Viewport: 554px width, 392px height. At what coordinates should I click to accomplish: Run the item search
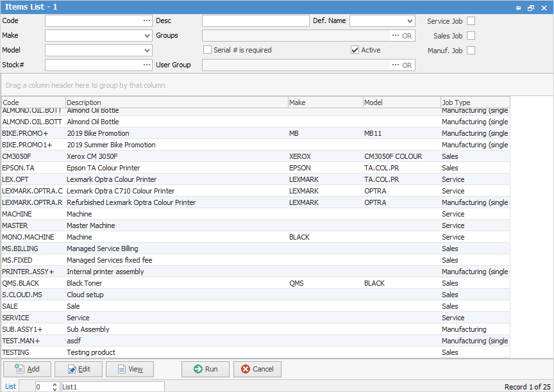pyautogui.click(x=205, y=369)
